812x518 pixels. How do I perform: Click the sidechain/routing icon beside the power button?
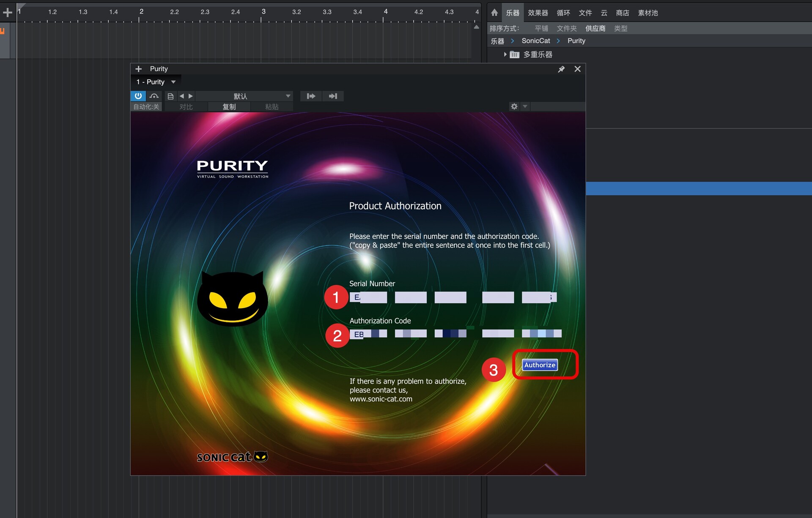point(154,96)
